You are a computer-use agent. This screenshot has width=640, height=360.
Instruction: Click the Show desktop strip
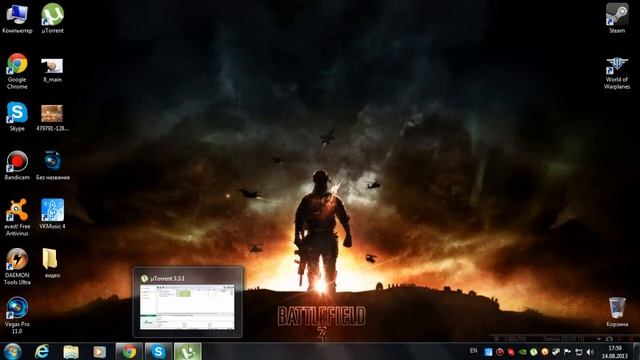coord(636,351)
